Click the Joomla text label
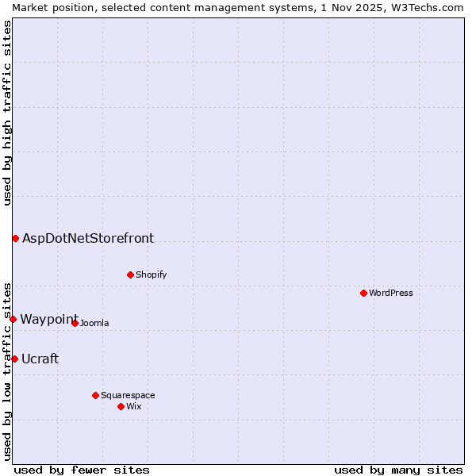The image size is (476, 476). pyautogui.click(x=94, y=323)
